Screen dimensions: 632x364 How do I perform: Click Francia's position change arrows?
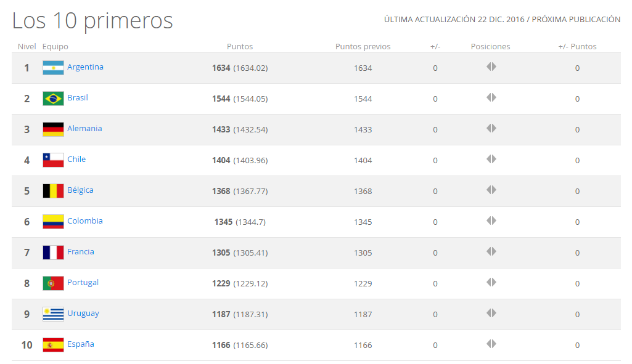tap(491, 251)
